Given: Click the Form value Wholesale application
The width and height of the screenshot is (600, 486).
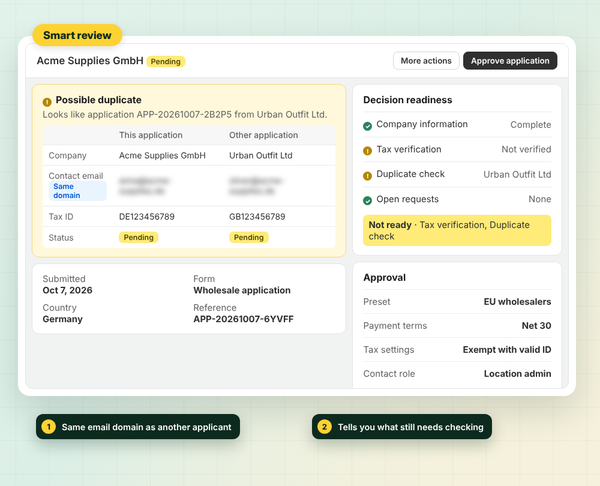Looking at the screenshot, I should [242, 290].
